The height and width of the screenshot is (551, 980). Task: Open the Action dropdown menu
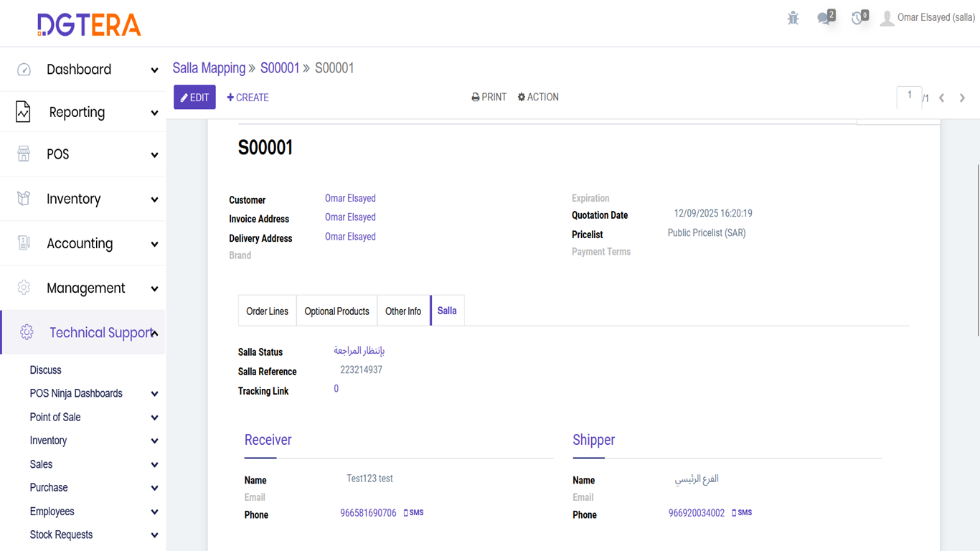pyautogui.click(x=538, y=98)
